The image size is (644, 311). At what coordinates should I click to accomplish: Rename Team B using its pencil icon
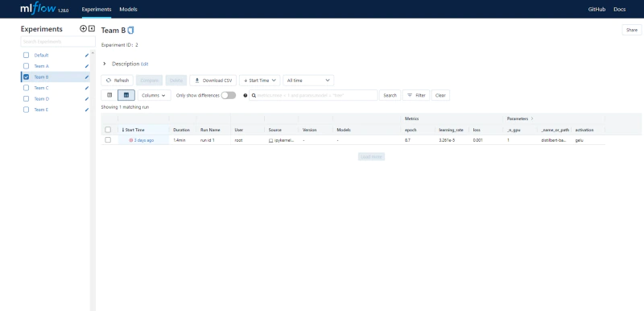[x=87, y=77]
